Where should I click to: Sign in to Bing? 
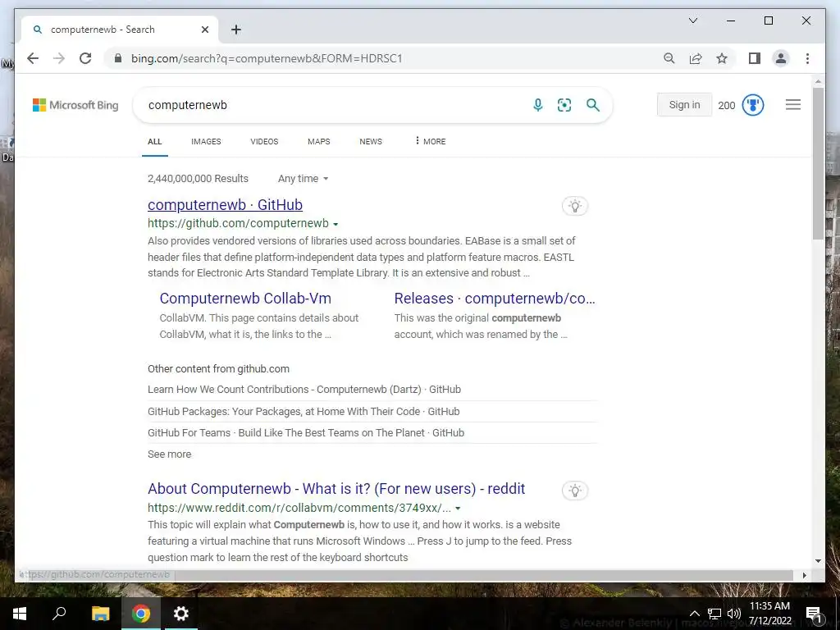pyautogui.click(x=684, y=105)
